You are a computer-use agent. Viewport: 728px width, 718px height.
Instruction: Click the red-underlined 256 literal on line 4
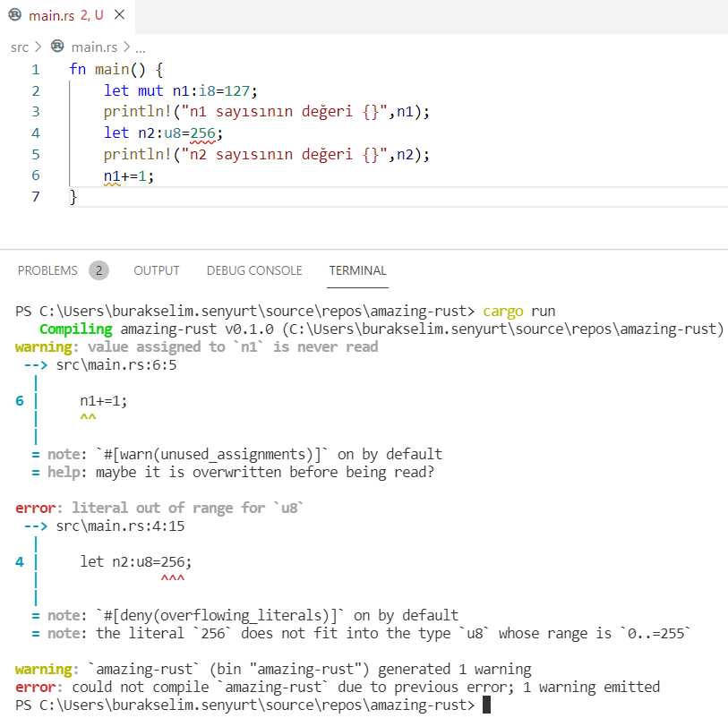[203, 133]
